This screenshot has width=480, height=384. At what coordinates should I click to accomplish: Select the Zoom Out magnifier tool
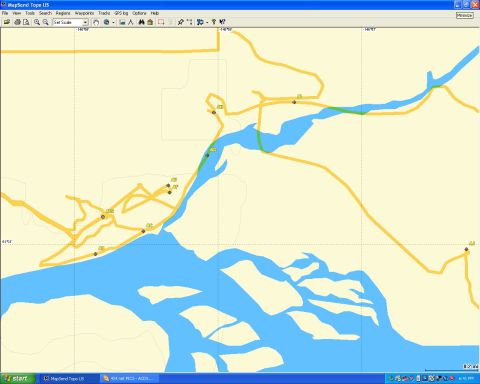click(46, 22)
